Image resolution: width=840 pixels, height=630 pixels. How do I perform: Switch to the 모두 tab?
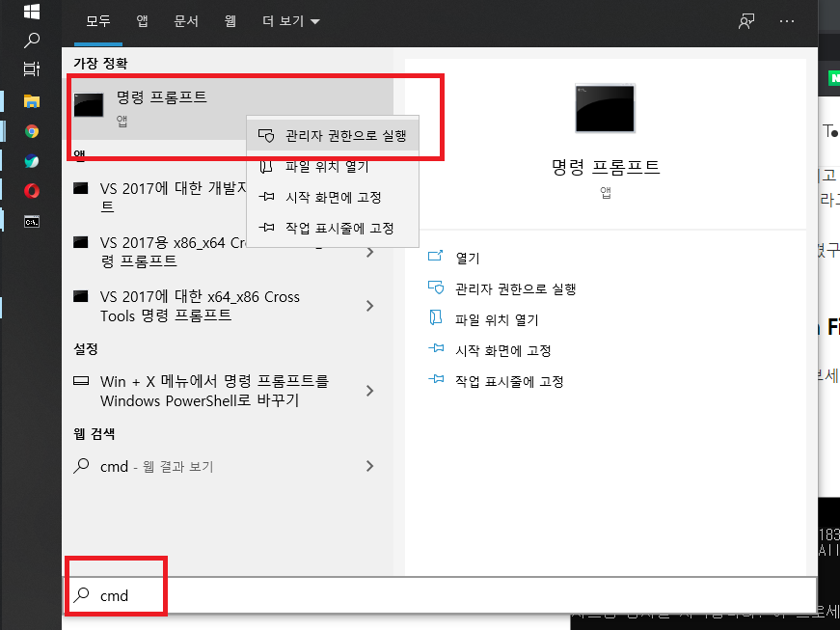click(x=98, y=21)
